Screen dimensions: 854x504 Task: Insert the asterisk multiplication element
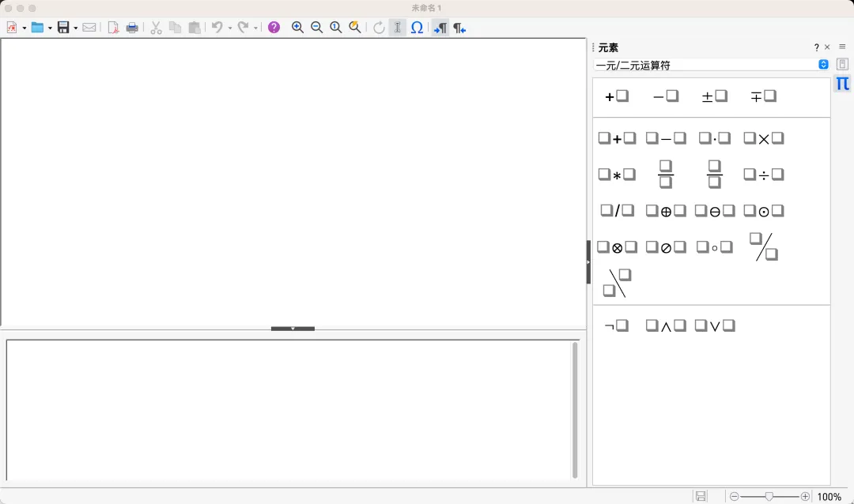[x=617, y=174]
